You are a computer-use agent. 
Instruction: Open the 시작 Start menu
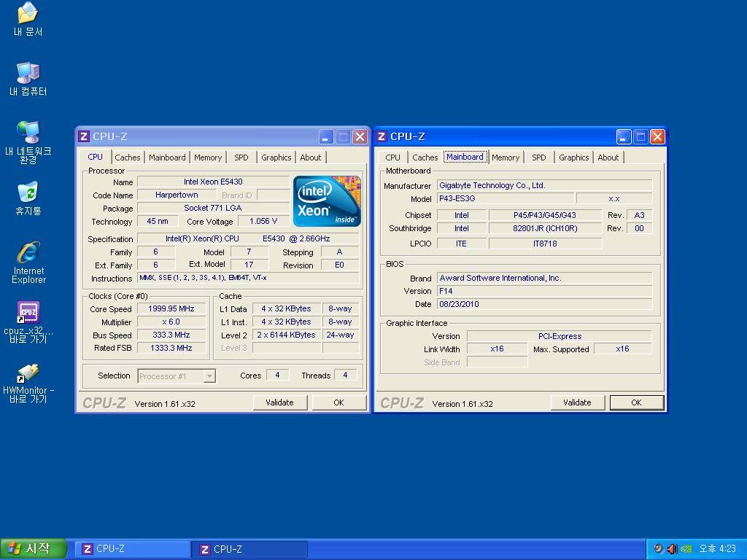click(32, 549)
